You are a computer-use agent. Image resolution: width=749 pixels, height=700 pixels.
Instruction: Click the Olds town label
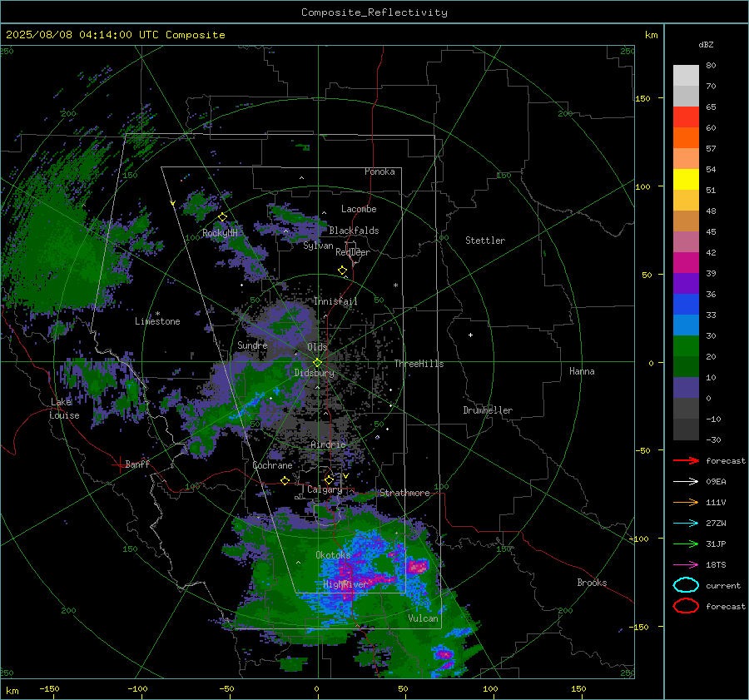pyautogui.click(x=317, y=347)
